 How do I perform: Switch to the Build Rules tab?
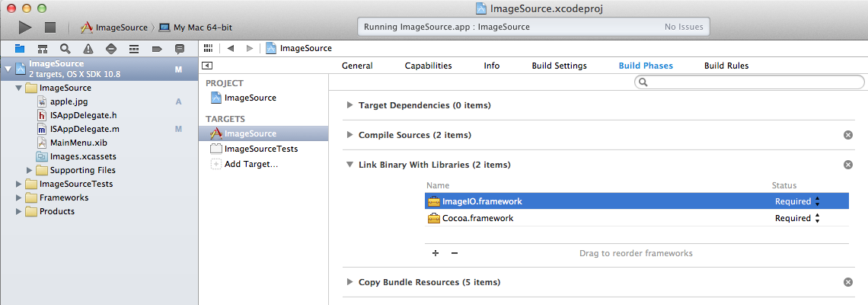[x=726, y=66]
